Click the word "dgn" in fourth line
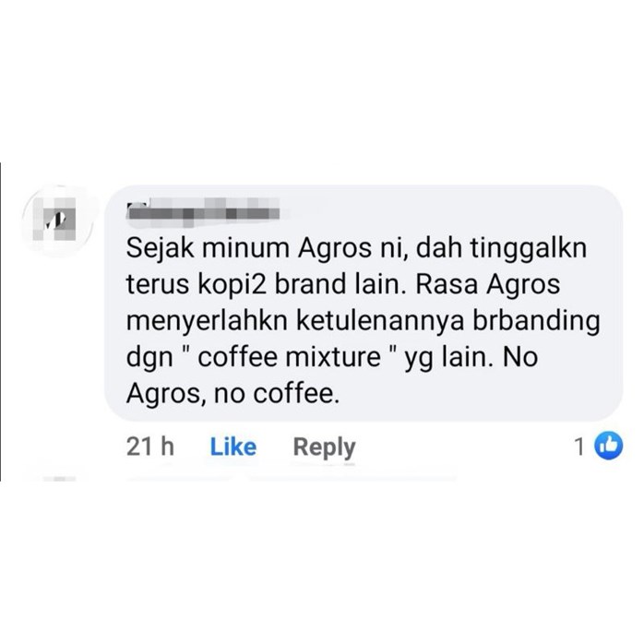644x644 pixels. click(149, 358)
